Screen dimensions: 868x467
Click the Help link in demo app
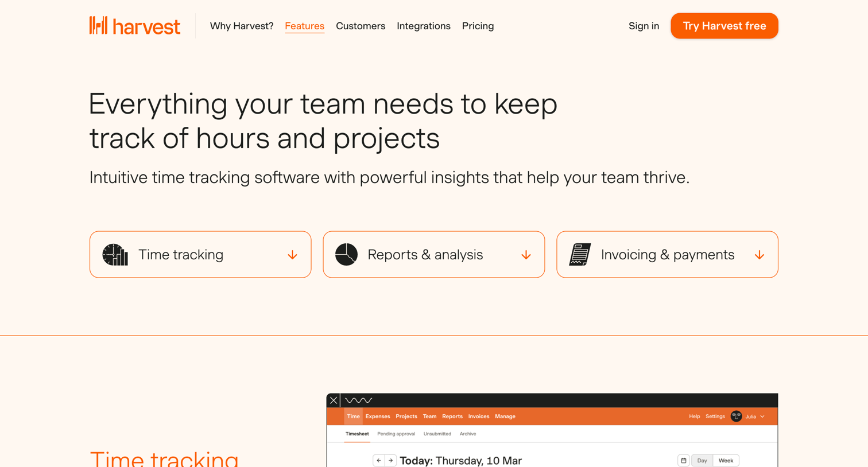[x=695, y=417]
